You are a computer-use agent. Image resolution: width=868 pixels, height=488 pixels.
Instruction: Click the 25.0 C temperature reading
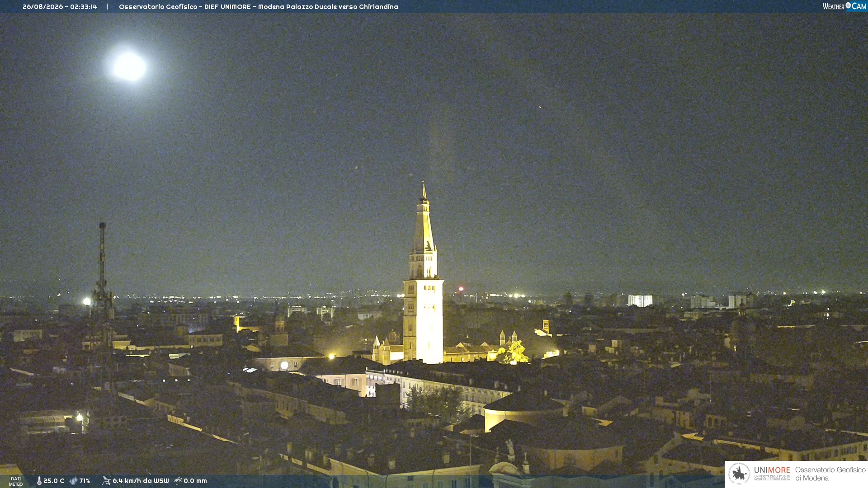[x=54, y=481]
